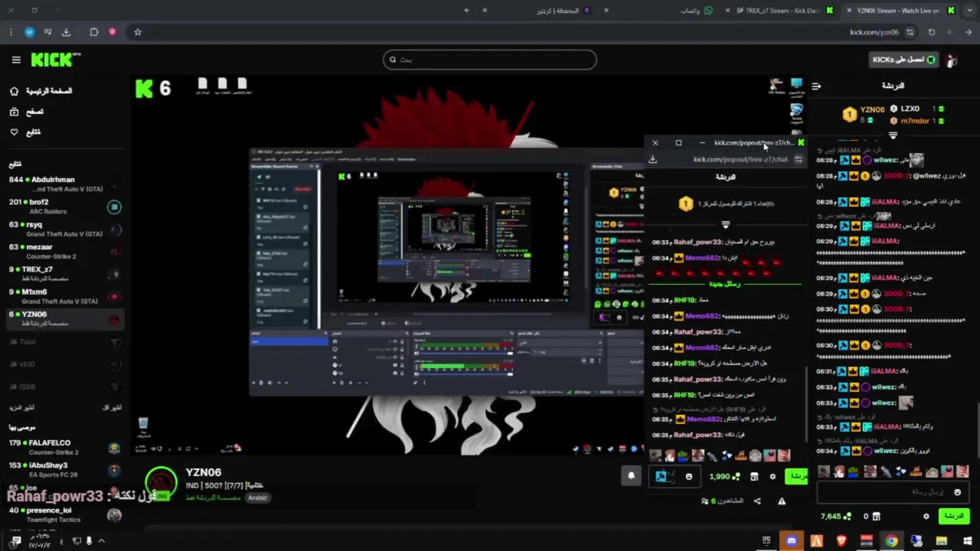Open TREX_z7 channel in sidebar

click(x=64, y=274)
